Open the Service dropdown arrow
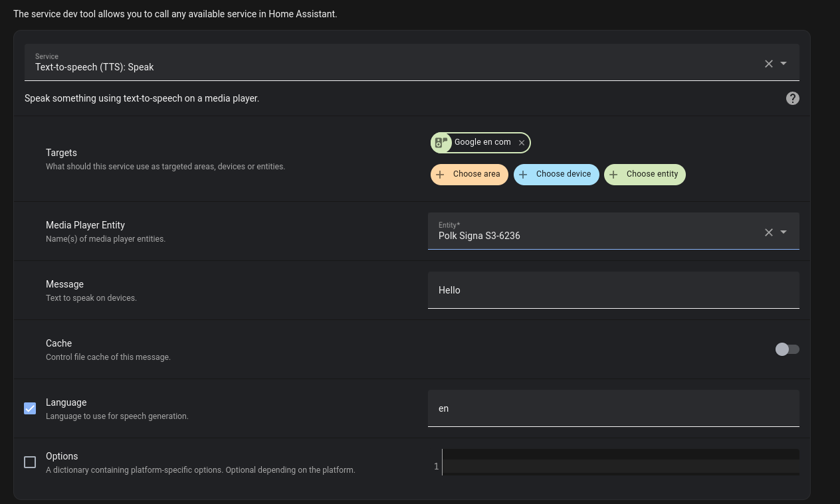The height and width of the screenshot is (504, 840). [x=784, y=63]
